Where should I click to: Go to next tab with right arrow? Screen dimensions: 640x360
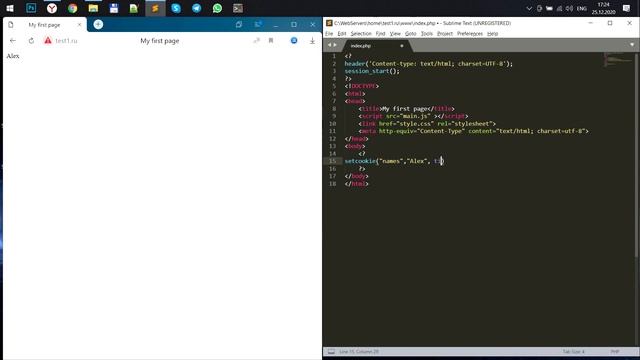335,45
